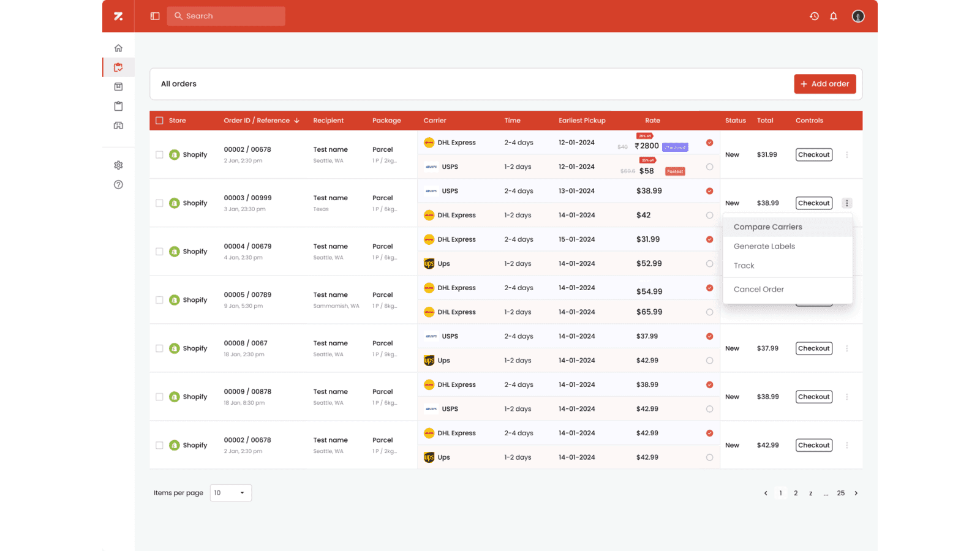This screenshot has width=980, height=551.
Task: Click the binoculars tracking icon in sidebar
Action: [x=118, y=126]
